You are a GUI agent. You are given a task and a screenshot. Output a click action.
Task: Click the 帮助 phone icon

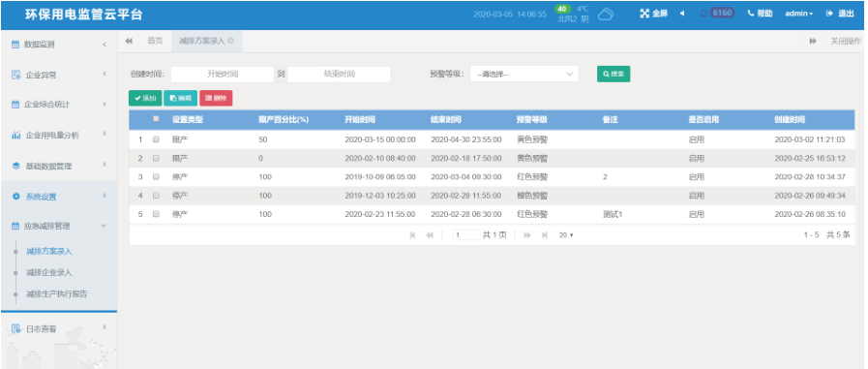tap(751, 14)
